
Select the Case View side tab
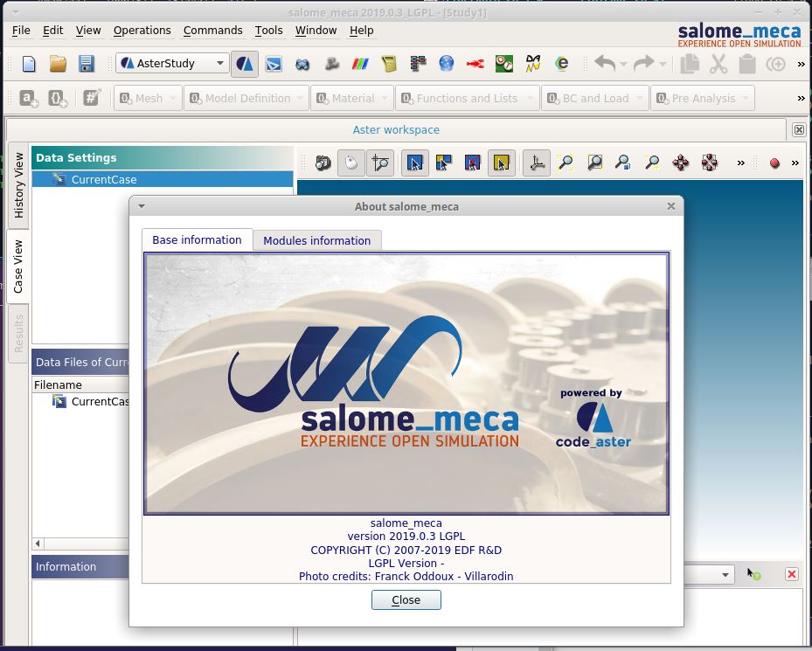[x=18, y=267]
